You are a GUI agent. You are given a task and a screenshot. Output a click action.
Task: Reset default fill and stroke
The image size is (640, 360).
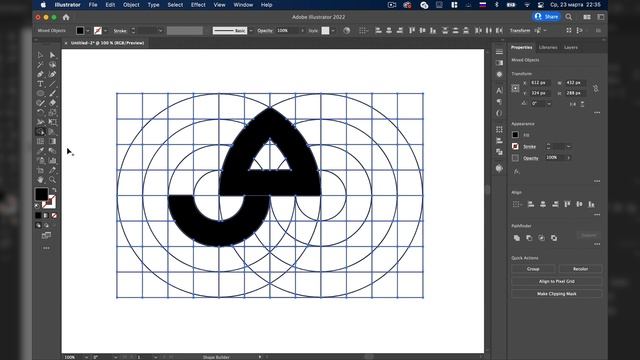[37, 205]
